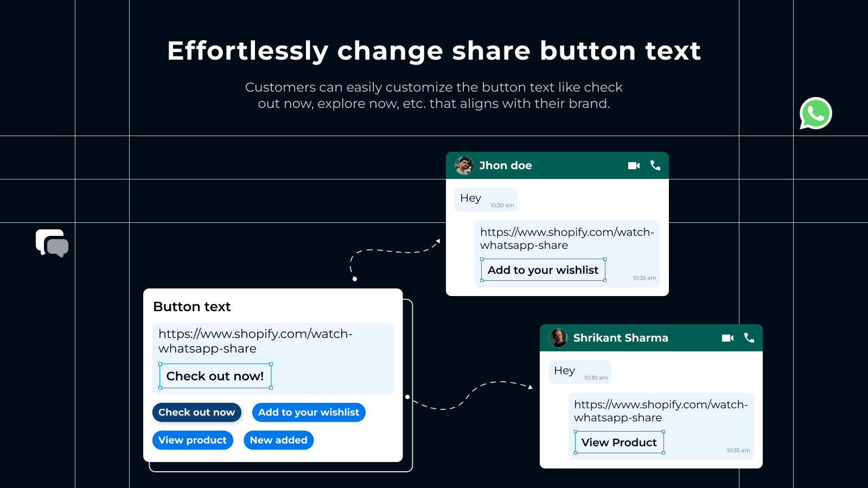Screen dimensions: 868x488
Task: Click the 10:30 am timestamp in Shrikant's chat
Action: 596,378
